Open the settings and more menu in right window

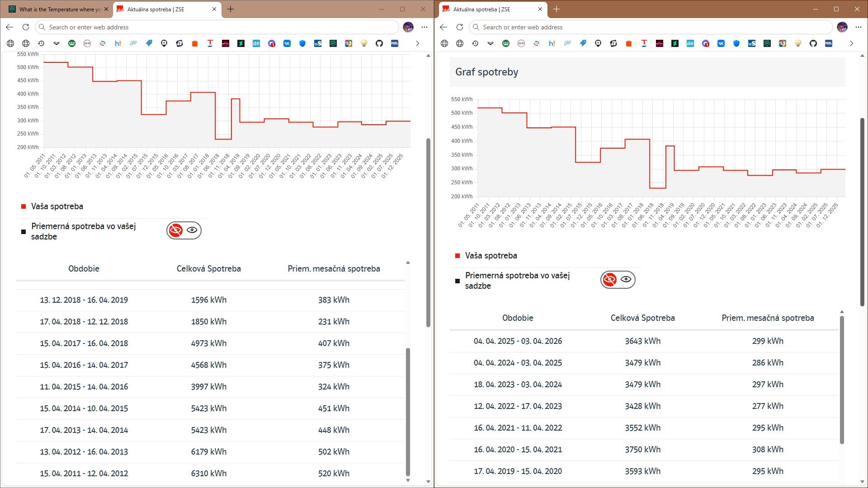859,27
